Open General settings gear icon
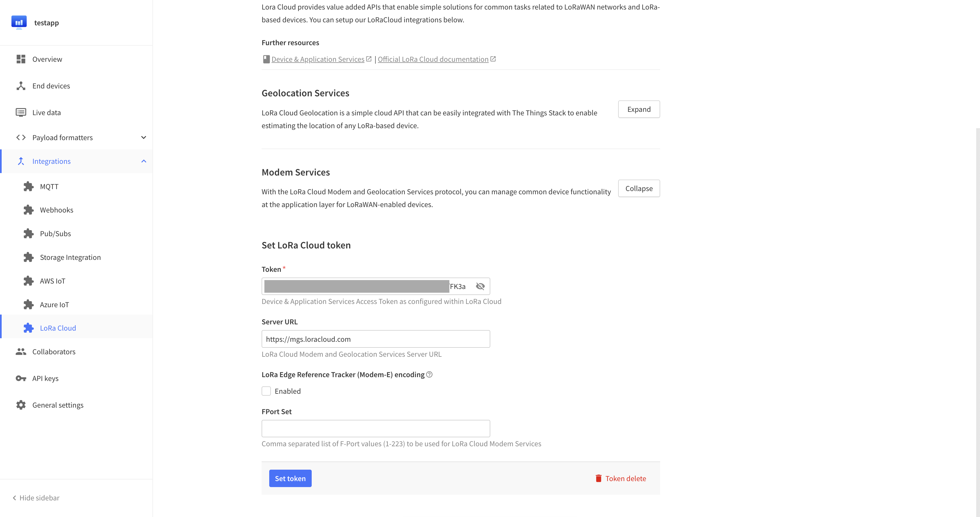980x517 pixels. pos(21,405)
